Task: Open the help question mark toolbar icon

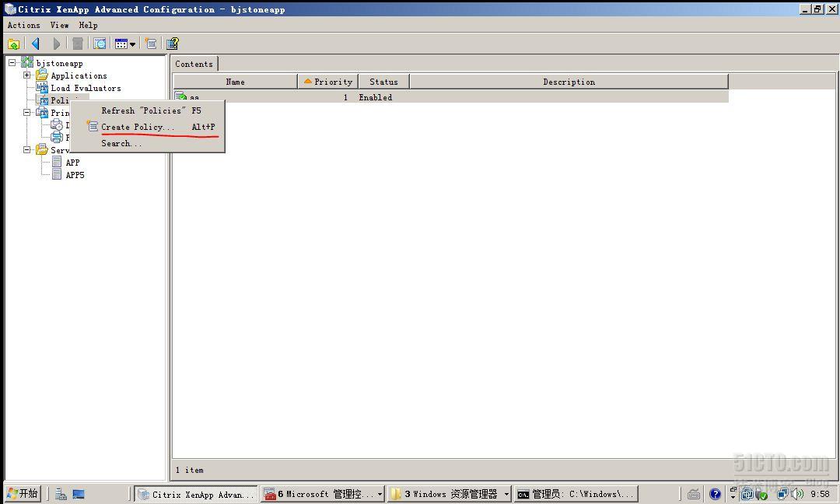Action: tap(173, 44)
